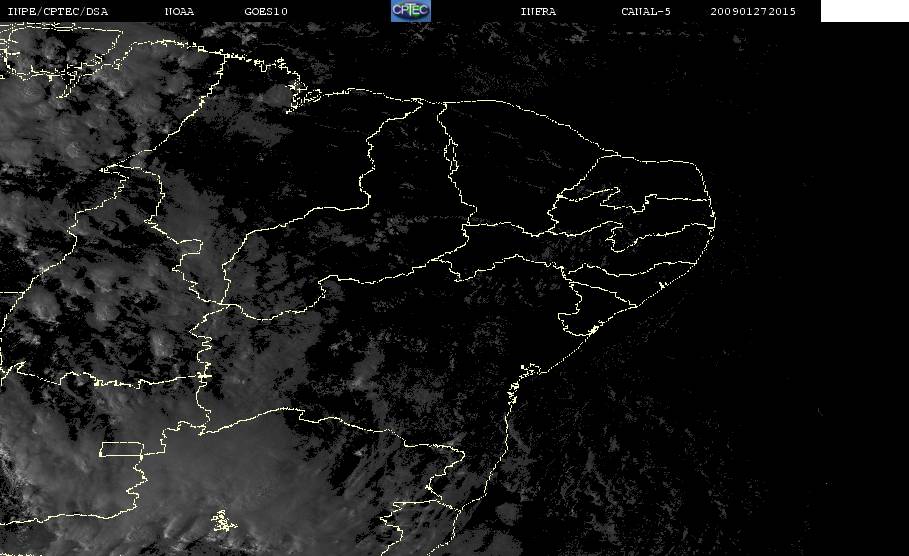
Task: Click the 200901272015 timestamp
Action: click(753, 11)
